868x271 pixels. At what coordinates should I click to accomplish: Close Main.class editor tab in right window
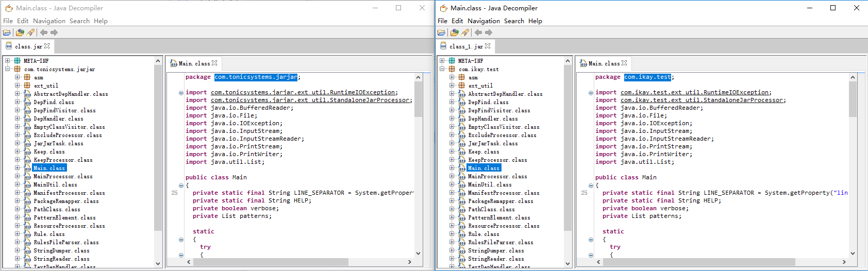point(624,63)
